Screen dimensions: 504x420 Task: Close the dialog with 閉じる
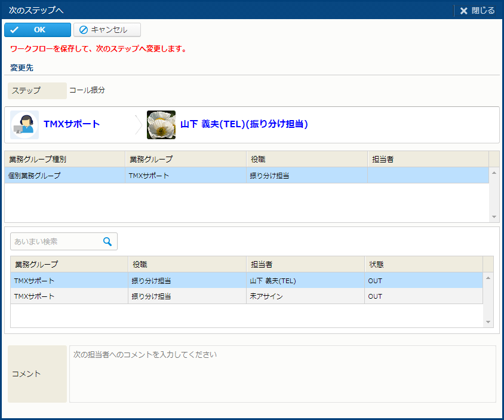[477, 10]
